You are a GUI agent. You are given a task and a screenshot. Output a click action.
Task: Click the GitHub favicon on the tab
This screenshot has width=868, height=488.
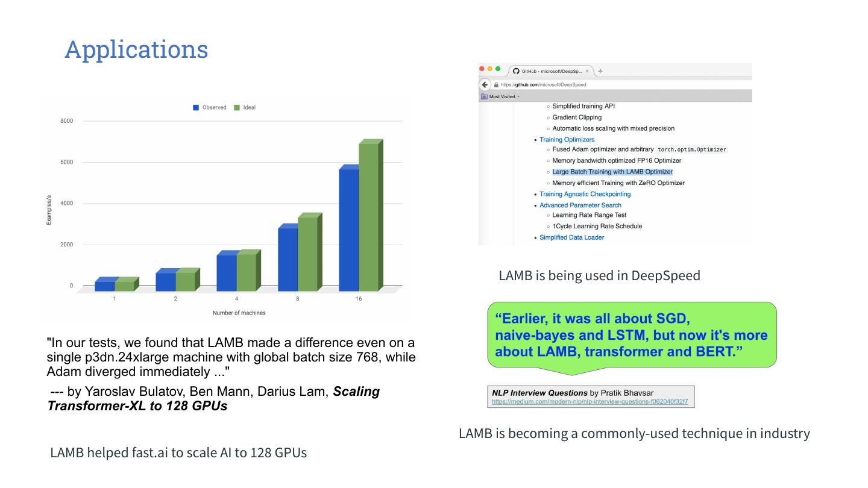point(516,71)
